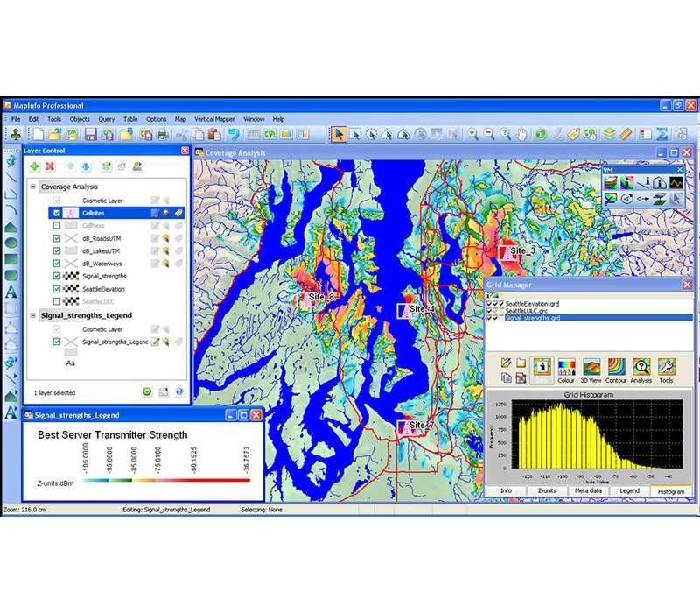Click Contour icon in Grid Manager

(616, 371)
